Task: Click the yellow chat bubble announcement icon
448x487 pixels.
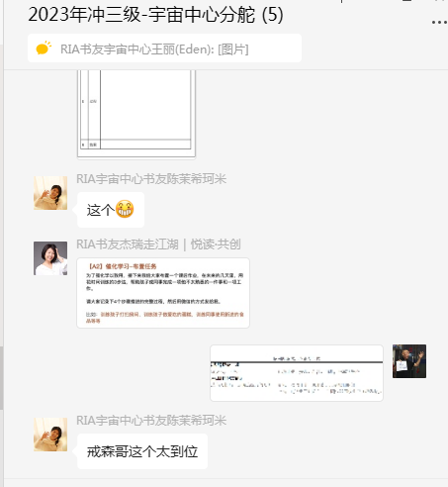Action: click(44, 49)
